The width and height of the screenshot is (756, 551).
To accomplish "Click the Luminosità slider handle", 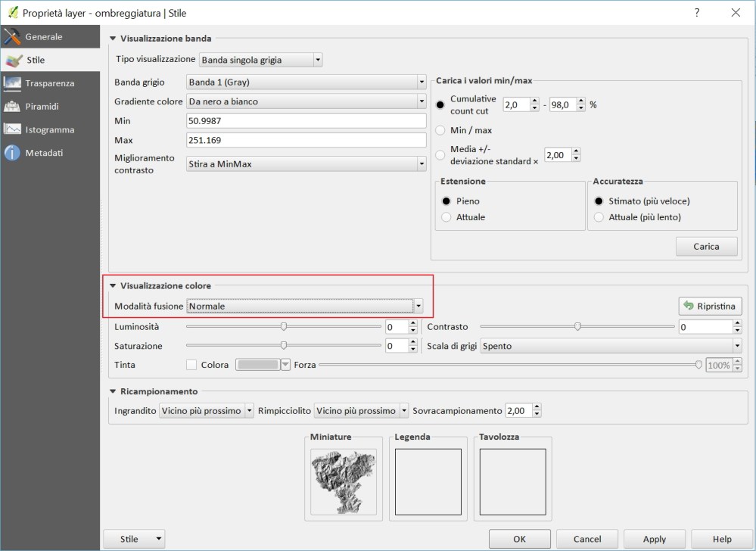I will click(x=284, y=327).
